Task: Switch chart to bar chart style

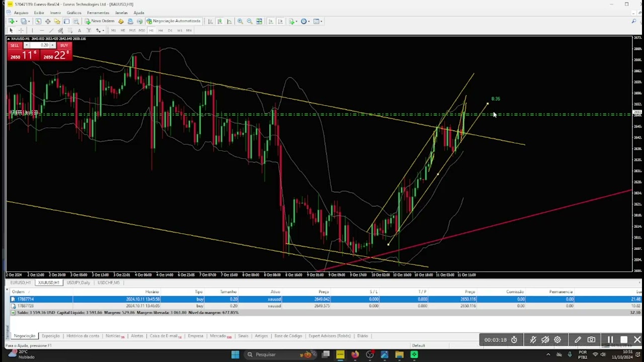Action: pos(210,21)
